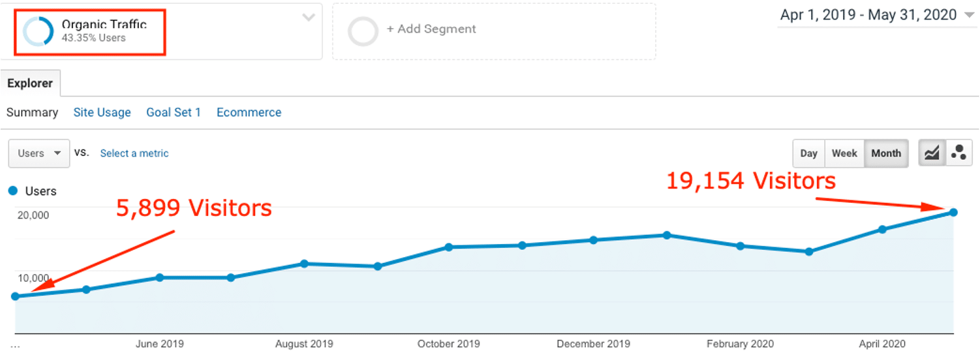The height and width of the screenshot is (353, 980).
Task: Open the Ecommerce view
Action: click(249, 112)
